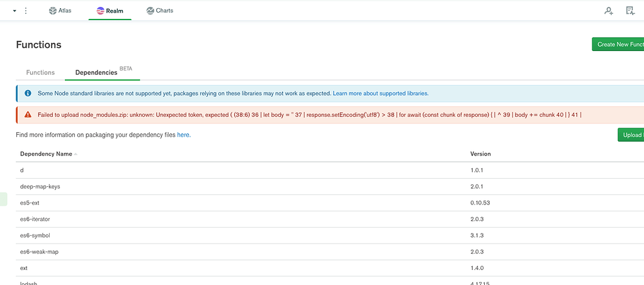
Task: Click the invite user icon
Action: point(608,11)
